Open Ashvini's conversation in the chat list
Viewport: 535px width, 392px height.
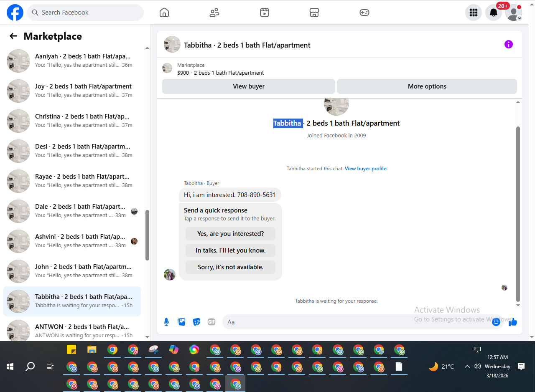[x=72, y=241]
